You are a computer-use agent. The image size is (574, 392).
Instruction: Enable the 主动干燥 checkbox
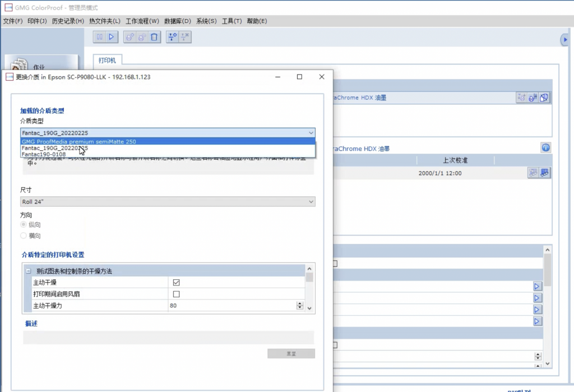(176, 283)
